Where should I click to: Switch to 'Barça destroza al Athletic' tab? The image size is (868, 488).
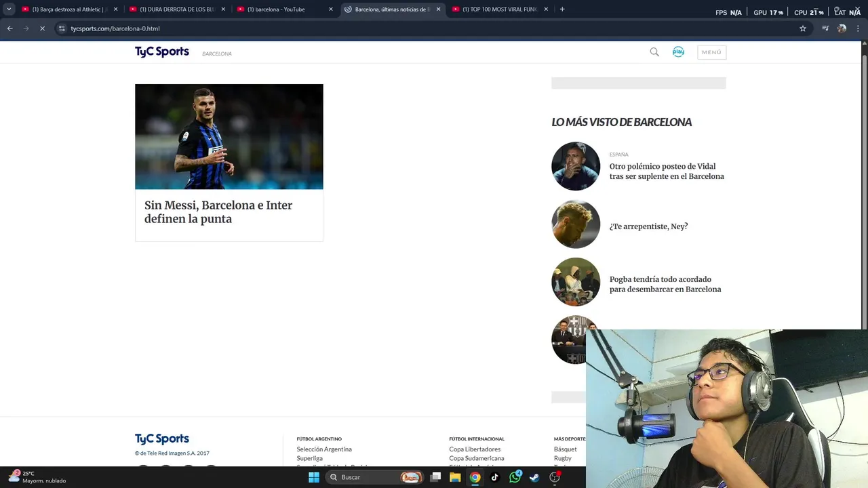pos(70,9)
